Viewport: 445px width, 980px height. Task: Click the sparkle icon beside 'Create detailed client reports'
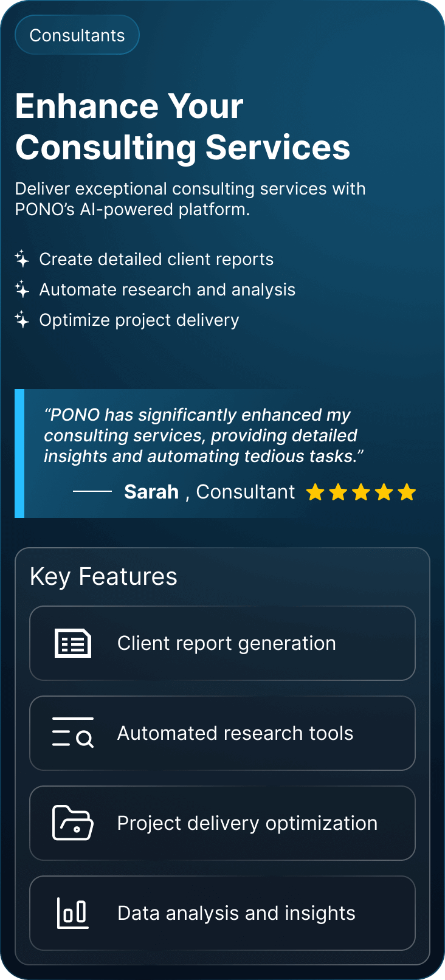[x=22, y=259]
